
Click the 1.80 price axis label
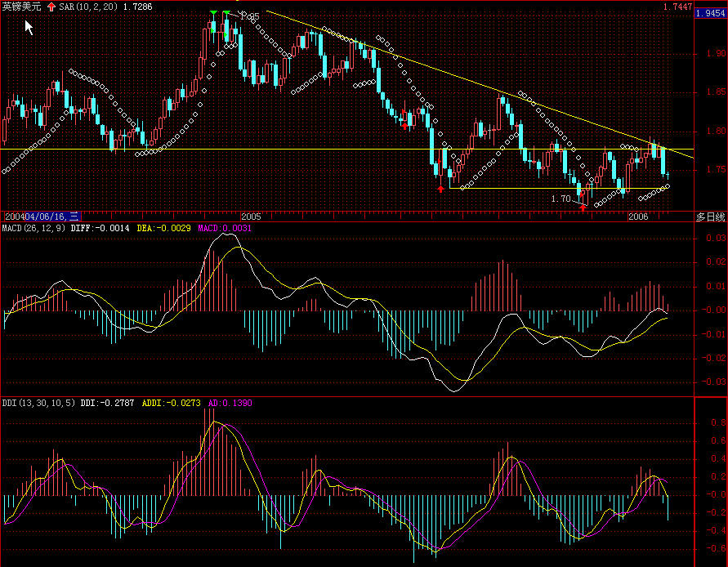point(715,132)
